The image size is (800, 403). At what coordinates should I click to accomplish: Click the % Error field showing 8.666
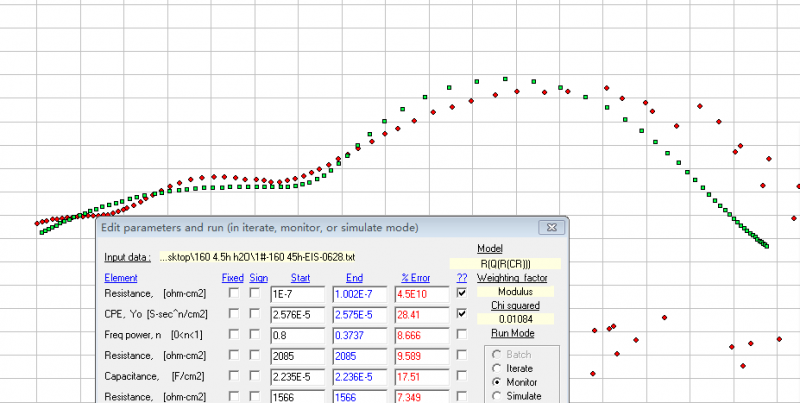pos(422,336)
